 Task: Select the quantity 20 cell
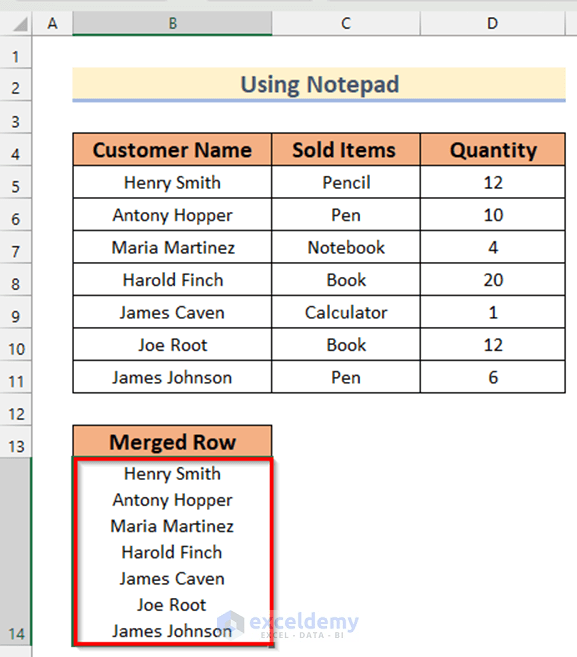493,279
